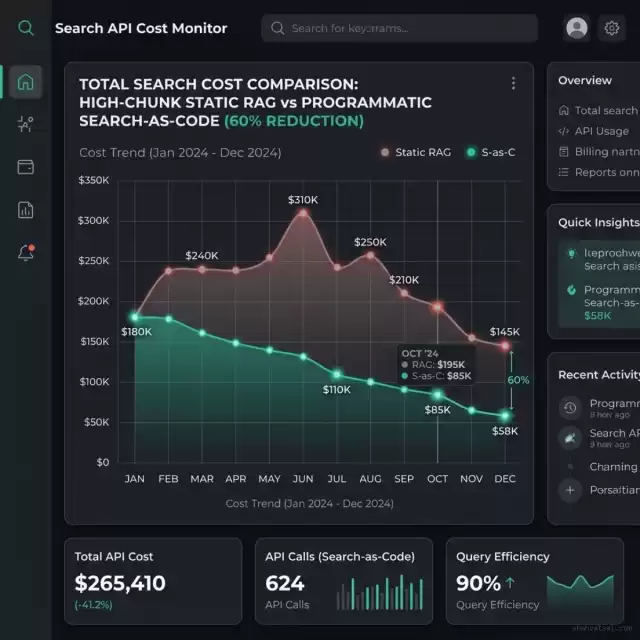Open the wallet billing sidebar icon
Image resolution: width=640 pixels, height=640 pixels.
25,167
